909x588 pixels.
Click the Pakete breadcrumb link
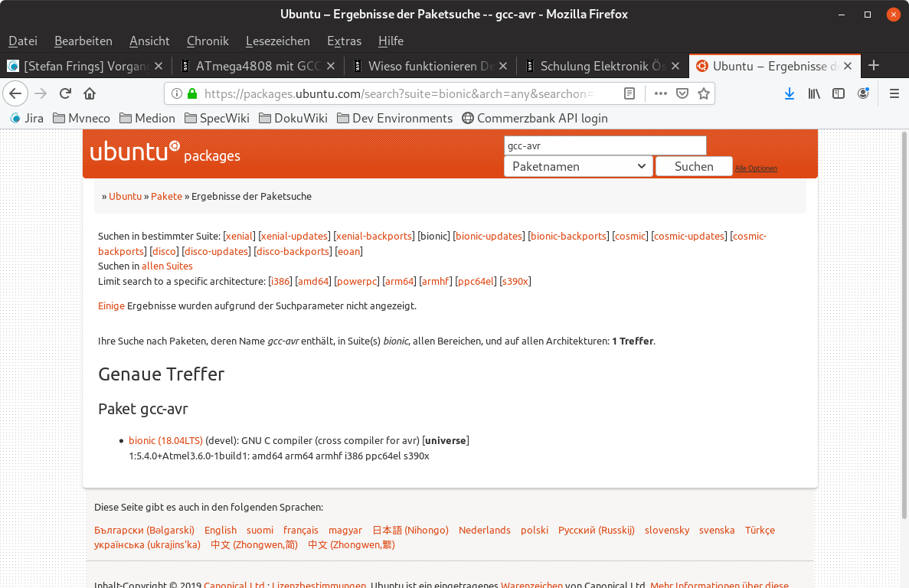(166, 197)
